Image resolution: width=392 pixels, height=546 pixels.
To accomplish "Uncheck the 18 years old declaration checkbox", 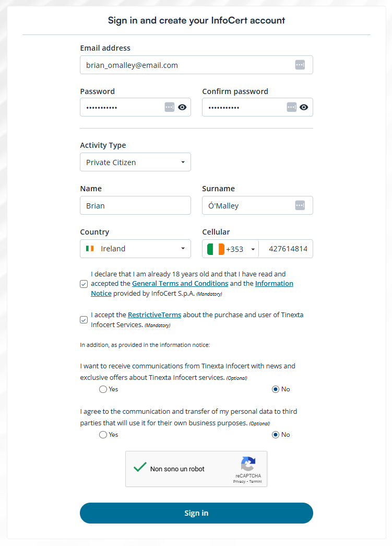I will 84,284.
